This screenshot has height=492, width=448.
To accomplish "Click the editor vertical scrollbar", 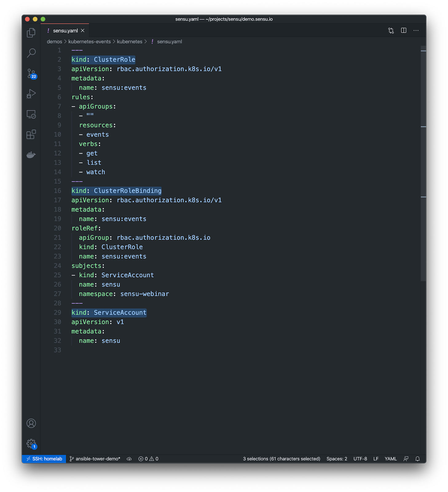I will 423,164.
